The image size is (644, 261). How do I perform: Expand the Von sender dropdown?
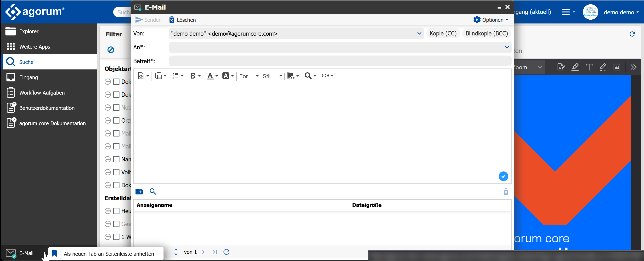[419, 34]
